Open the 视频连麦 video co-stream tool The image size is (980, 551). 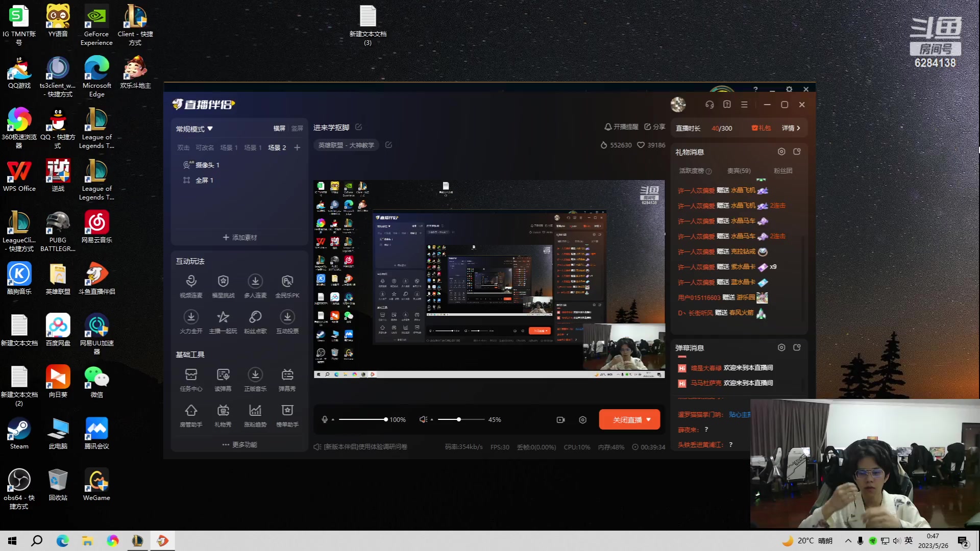[x=191, y=286]
